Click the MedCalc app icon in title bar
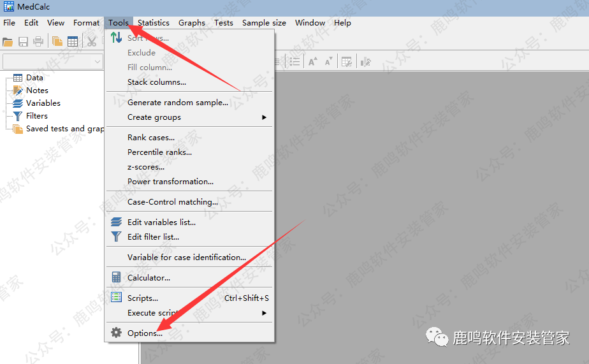Screen dimensions: 589x364 tap(9, 6)
